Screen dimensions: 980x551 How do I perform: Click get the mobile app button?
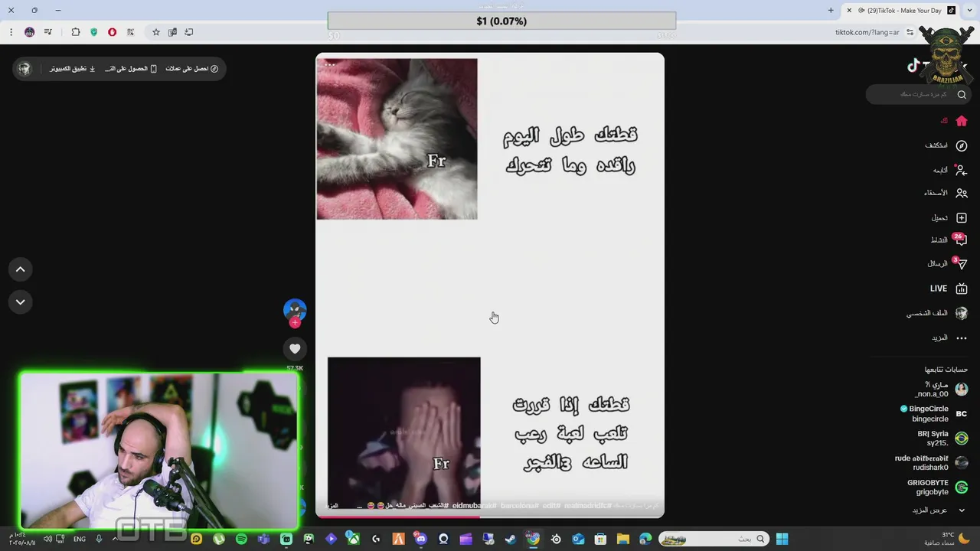(132, 69)
